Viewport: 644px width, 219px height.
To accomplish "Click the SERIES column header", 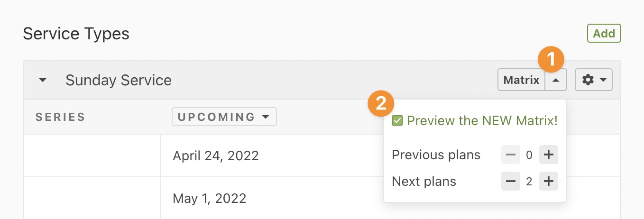I will 60,117.
